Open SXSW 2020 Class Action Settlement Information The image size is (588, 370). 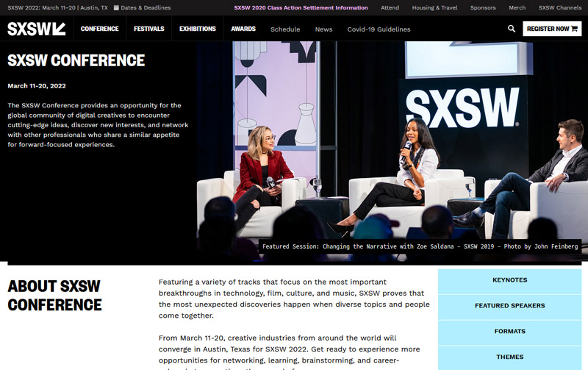[x=301, y=7]
